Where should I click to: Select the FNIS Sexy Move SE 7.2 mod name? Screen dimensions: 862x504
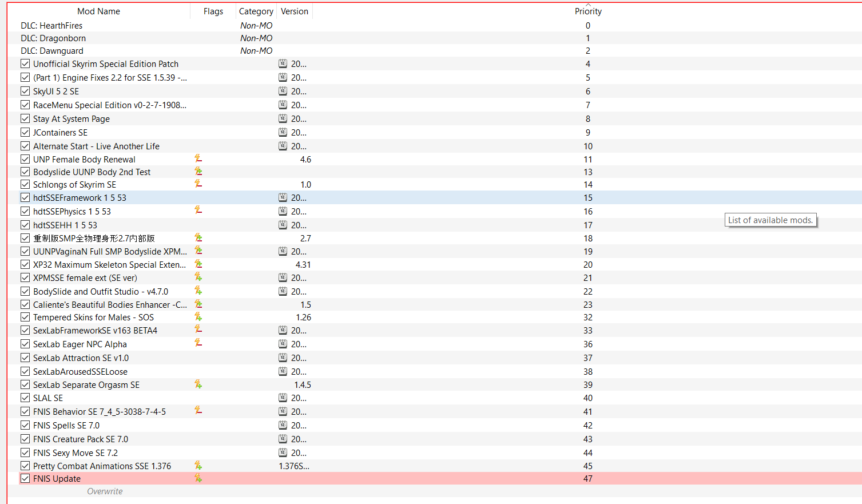pos(76,453)
